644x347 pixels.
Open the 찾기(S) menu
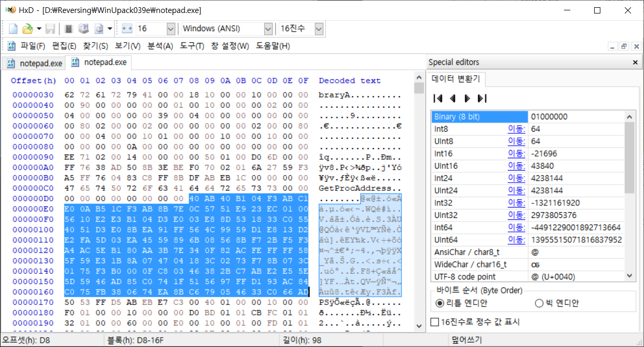tap(96, 46)
